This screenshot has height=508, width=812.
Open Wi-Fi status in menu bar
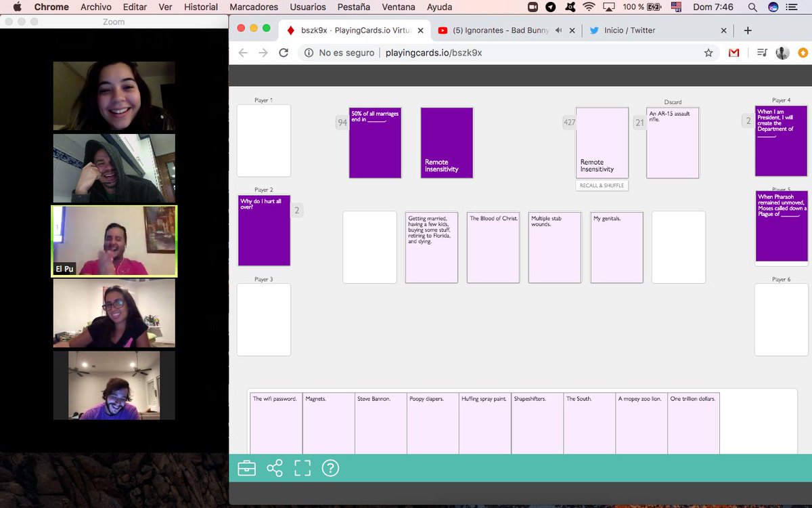589,7
